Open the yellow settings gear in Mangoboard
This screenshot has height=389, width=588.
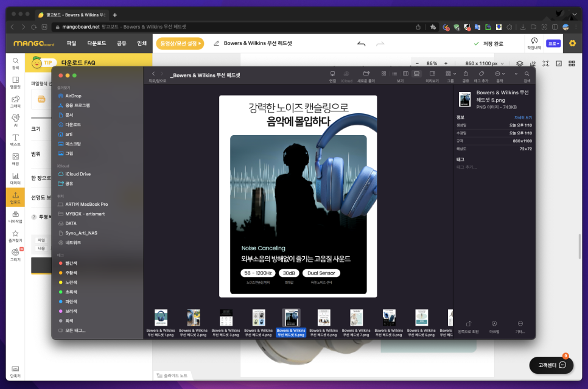pos(572,43)
